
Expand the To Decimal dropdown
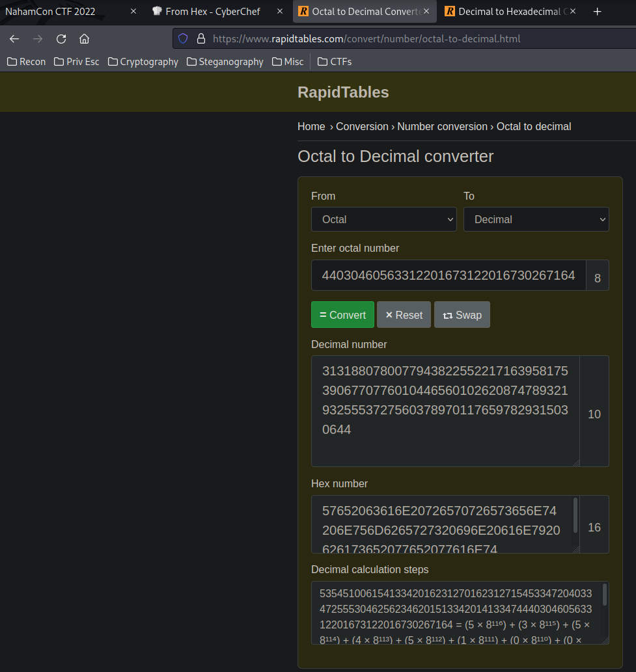pyautogui.click(x=536, y=219)
